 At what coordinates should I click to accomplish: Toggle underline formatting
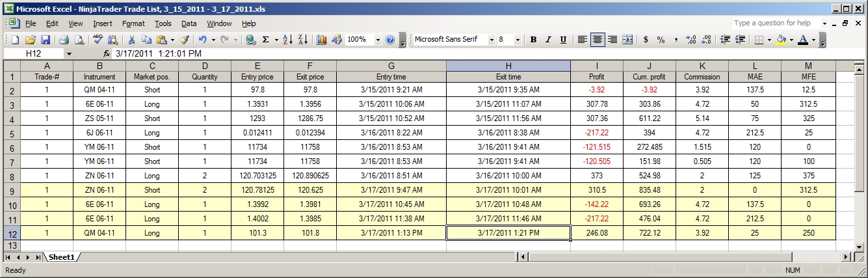point(563,40)
